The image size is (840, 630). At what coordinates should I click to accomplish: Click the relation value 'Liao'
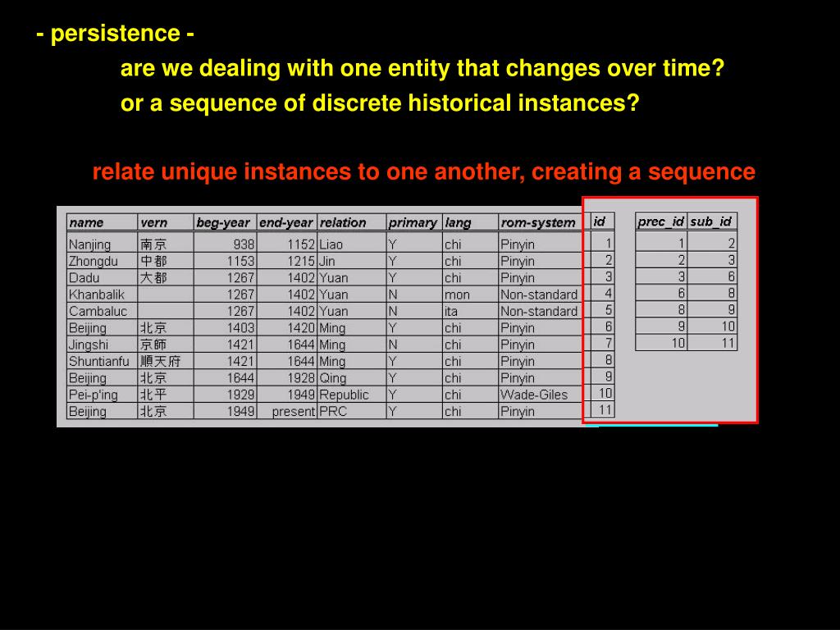point(331,244)
